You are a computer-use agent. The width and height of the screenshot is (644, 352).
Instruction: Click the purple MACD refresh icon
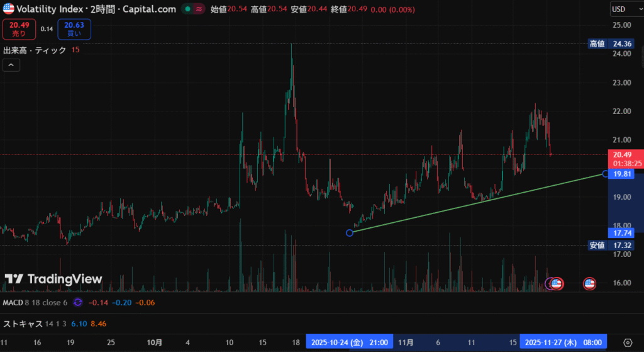pos(77,303)
